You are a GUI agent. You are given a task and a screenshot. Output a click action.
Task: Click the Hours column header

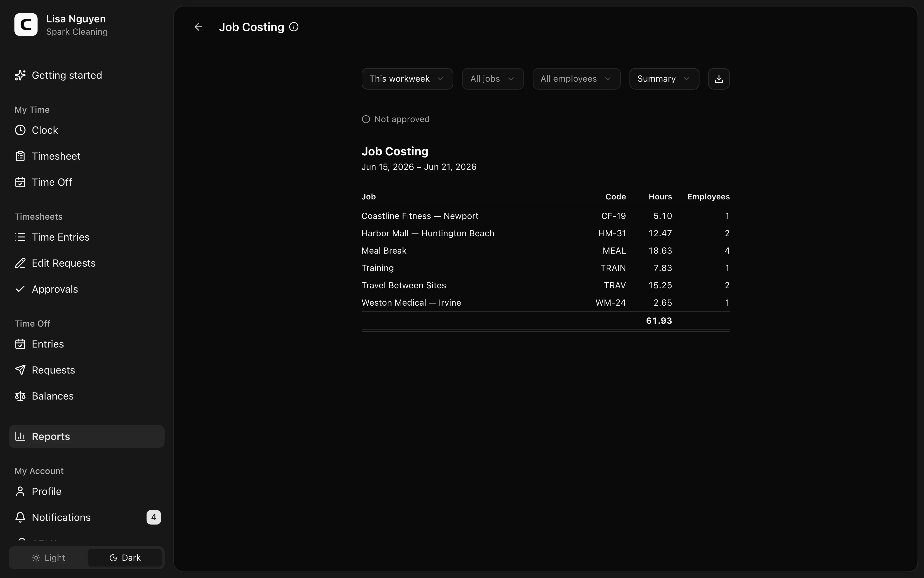click(x=660, y=197)
